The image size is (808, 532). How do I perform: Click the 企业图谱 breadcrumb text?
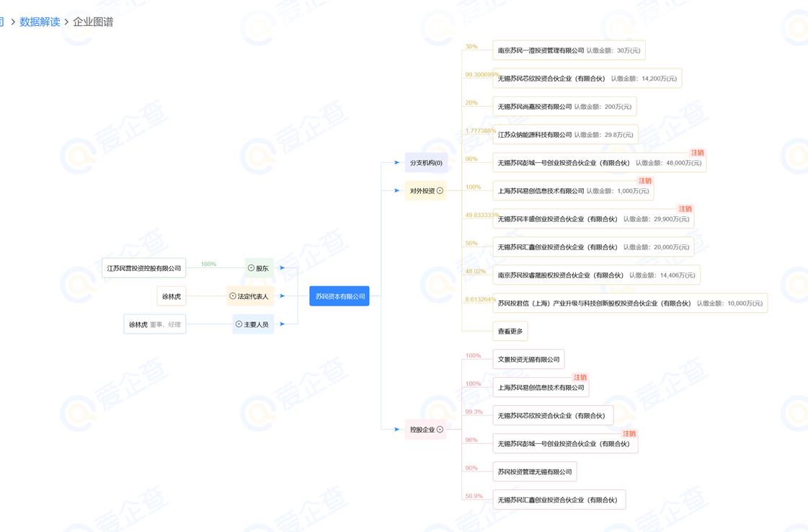click(93, 22)
